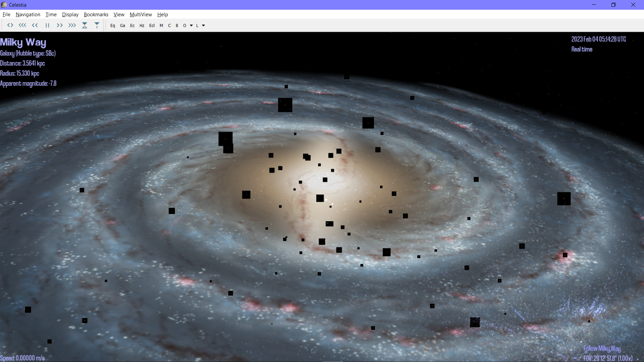This screenshot has height=362, width=644.
Task: Click the funnel icon after the hourglass
Action: tap(97, 25)
